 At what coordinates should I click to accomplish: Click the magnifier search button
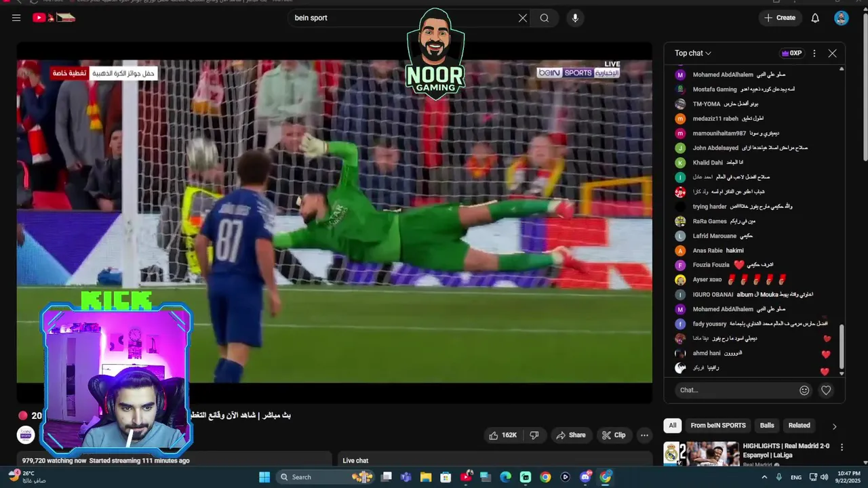[545, 18]
